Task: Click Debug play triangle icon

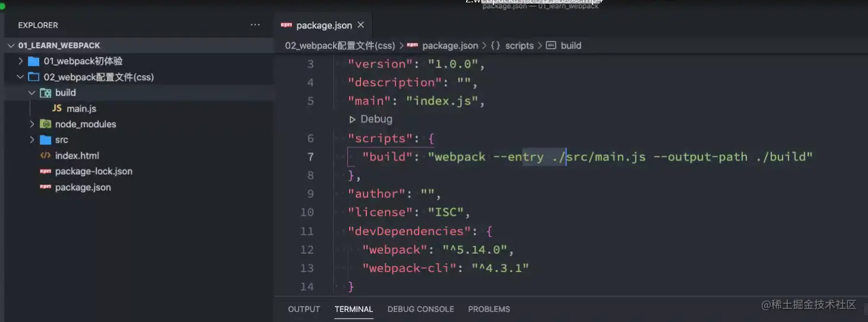Action: pyautogui.click(x=353, y=119)
